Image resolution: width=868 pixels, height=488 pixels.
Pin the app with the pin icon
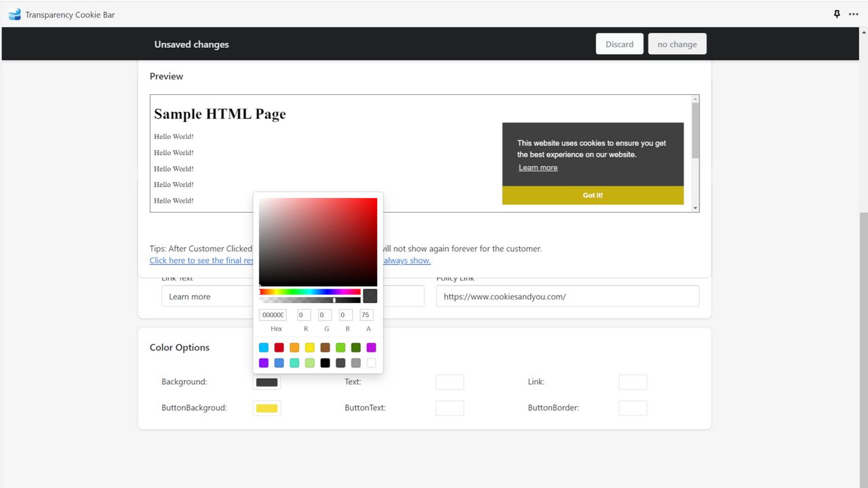[837, 14]
